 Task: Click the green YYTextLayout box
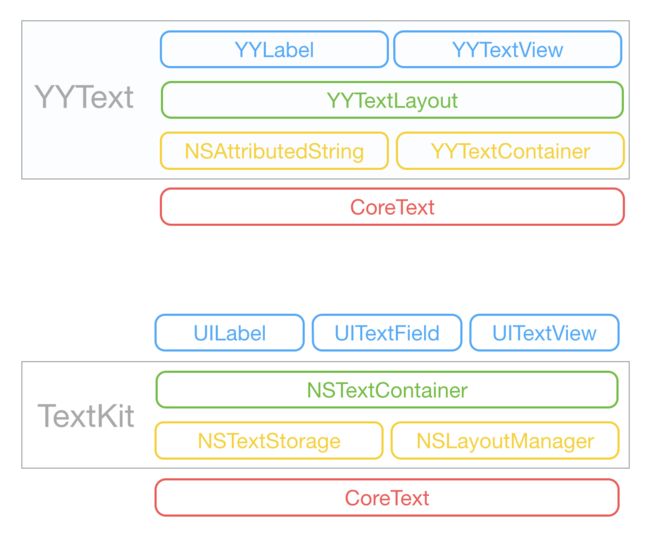pos(392,100)
